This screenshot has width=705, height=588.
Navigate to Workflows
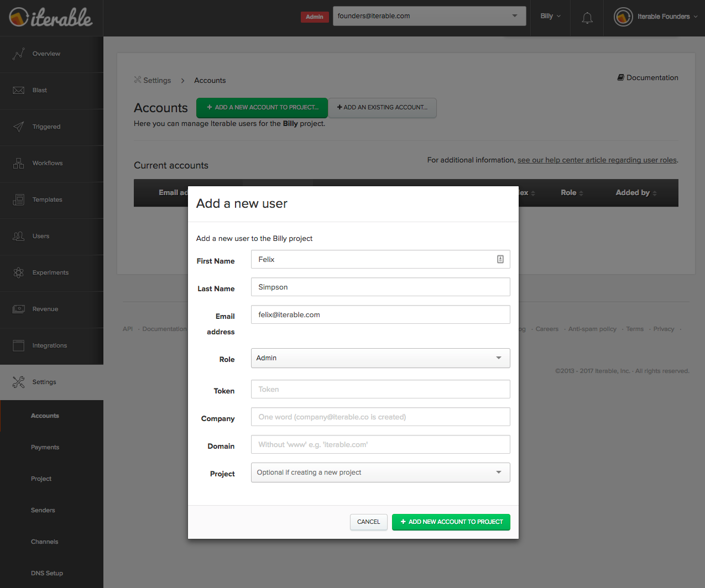(x=51, y=164)
